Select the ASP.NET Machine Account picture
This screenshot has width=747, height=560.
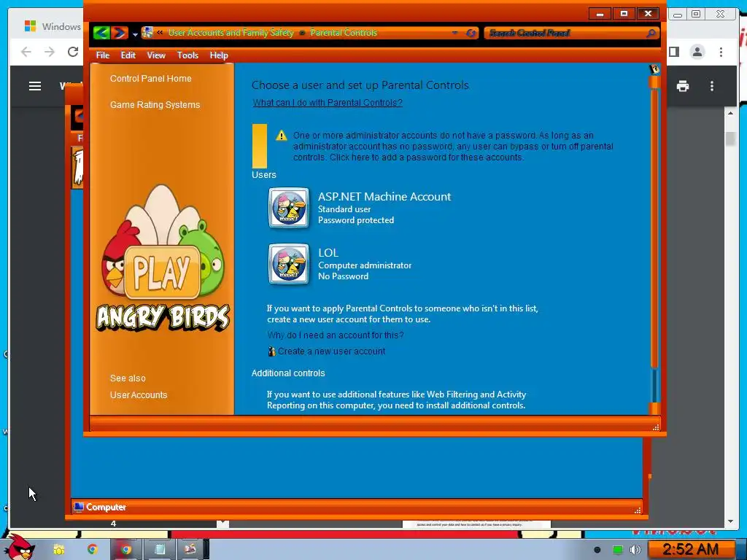coord(289,208)
